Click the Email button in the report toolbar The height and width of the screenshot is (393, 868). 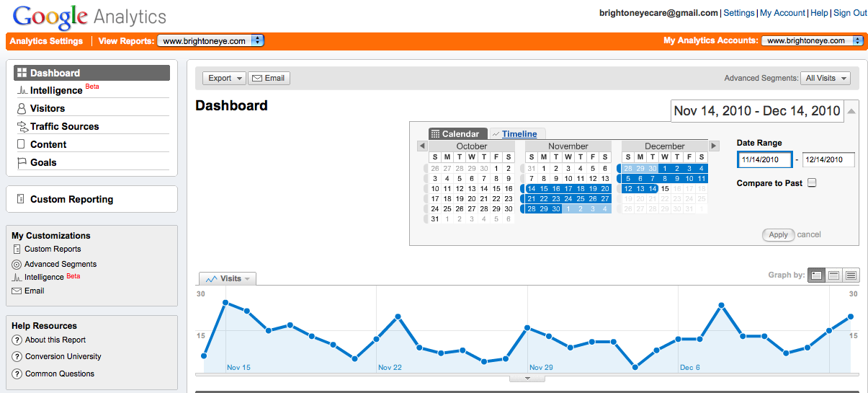[269, 78]
